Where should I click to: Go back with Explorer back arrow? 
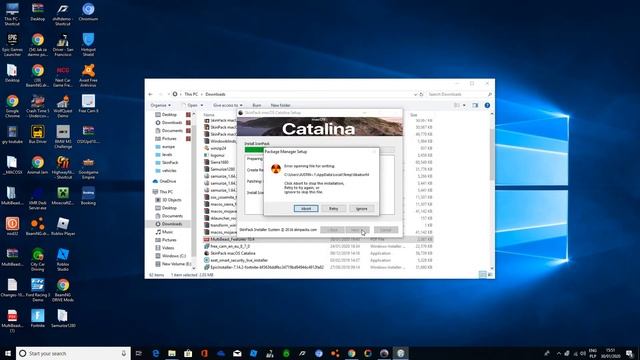click(x=151, y=94)
